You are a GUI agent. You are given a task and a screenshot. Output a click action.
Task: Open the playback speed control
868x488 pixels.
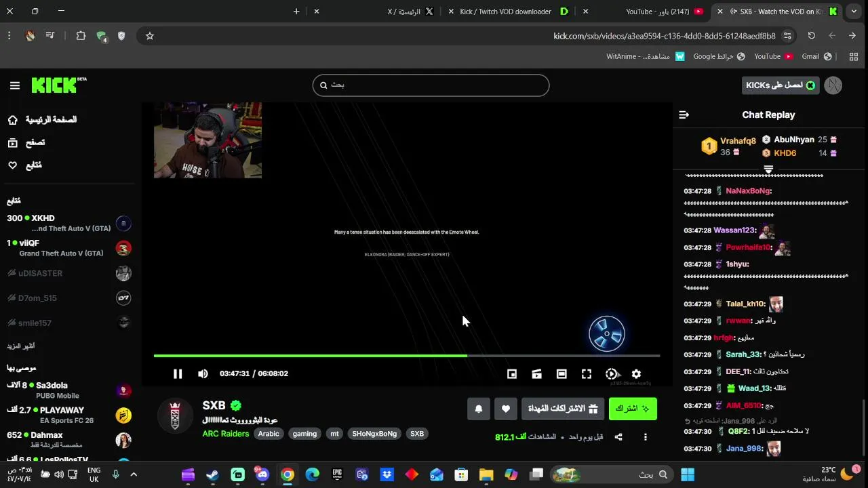(612, 373)
